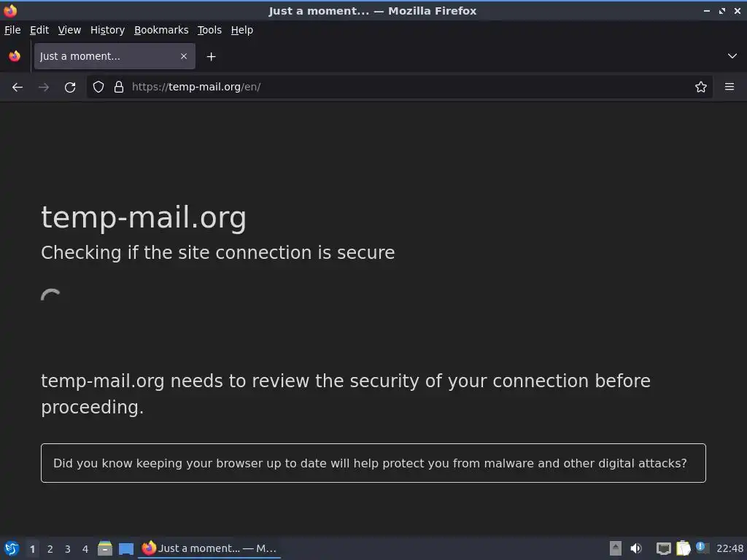Click the browser up to date tip box
Viewport: 747px width, 560px height.
(373, 463)
